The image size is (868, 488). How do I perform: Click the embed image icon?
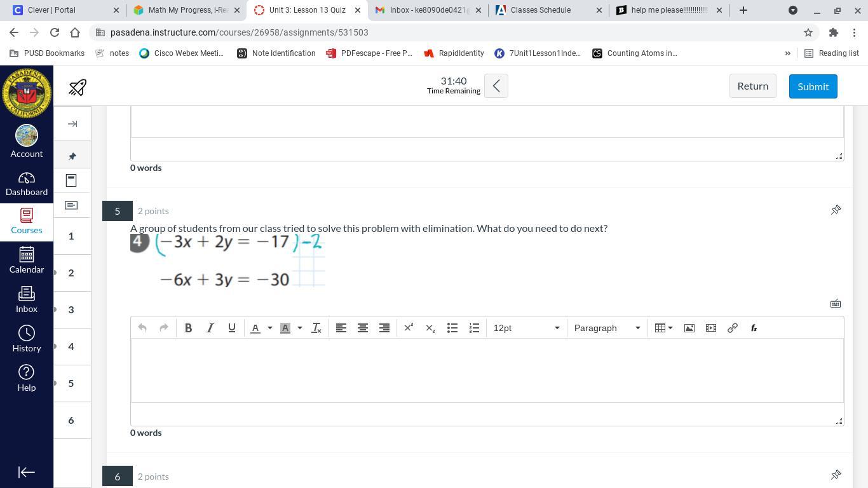pyautogui.click(x=689, y=328)
